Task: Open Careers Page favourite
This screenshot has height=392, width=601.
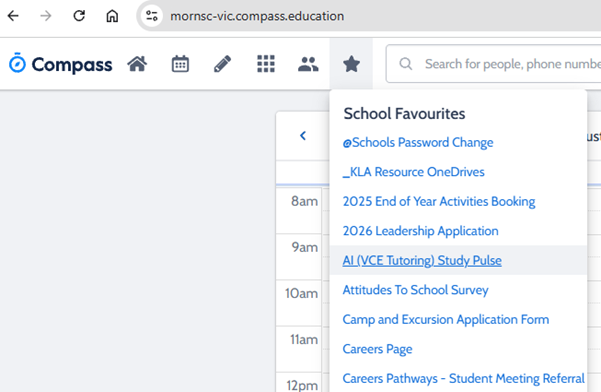Action: pos(378,349)
